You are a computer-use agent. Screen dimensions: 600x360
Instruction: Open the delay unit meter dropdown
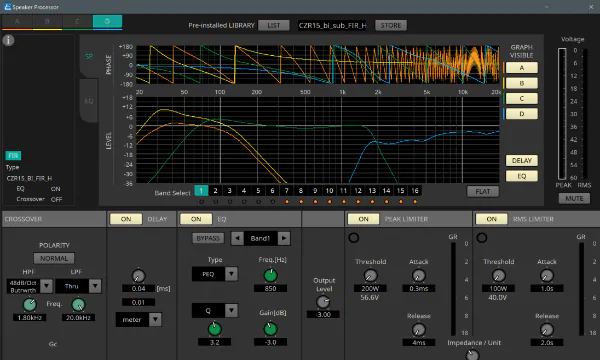[x=155, y=319]
